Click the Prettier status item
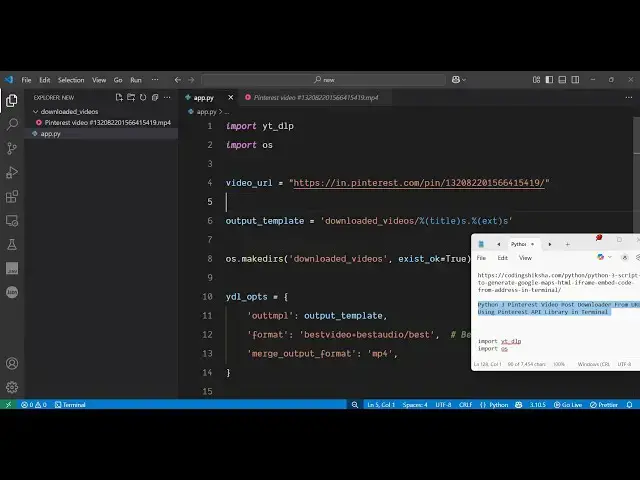Viewport: 640px width, 480px height. pyautogui.click(x=604, y=404)
